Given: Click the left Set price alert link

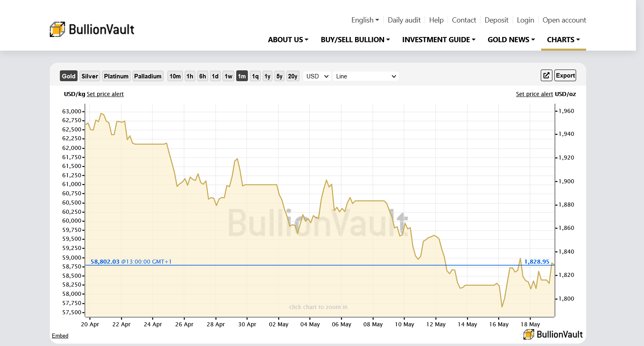Looking at the screenshot, I should point(105,94).
